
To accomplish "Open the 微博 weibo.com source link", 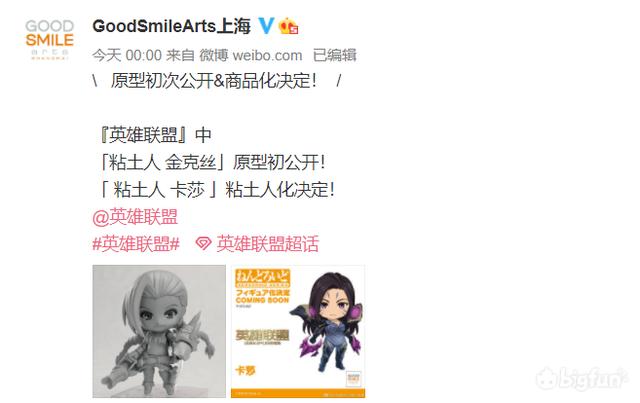I will click(251, 55).
